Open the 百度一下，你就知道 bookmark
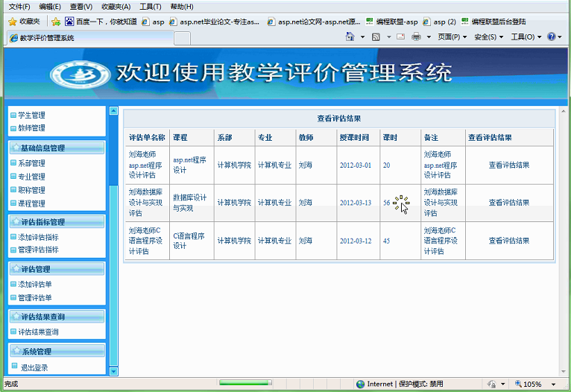 tap(101, 22)
